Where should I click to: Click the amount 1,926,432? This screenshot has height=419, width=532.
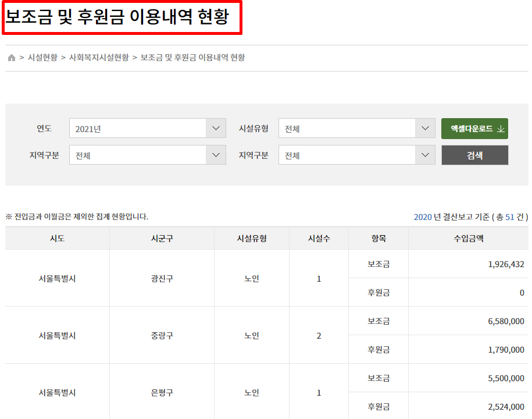(506, 264)
